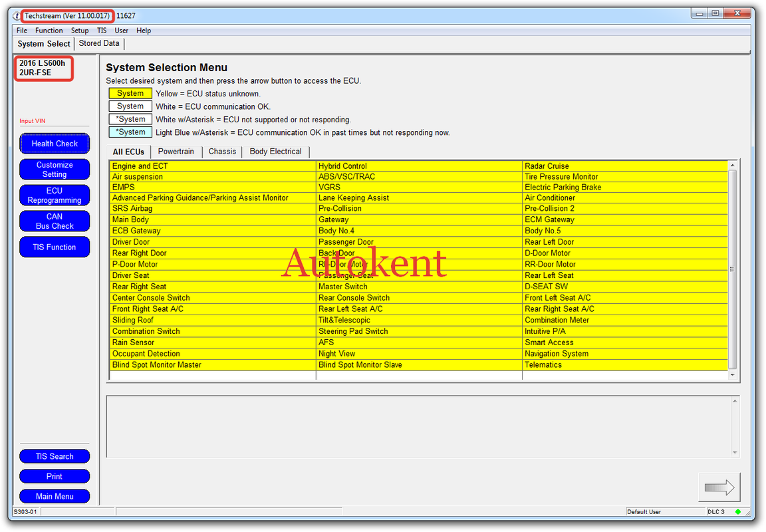Select Blind Spot Monitor Master system
Screen dimensions: 766x532
(x=213, y=365)
